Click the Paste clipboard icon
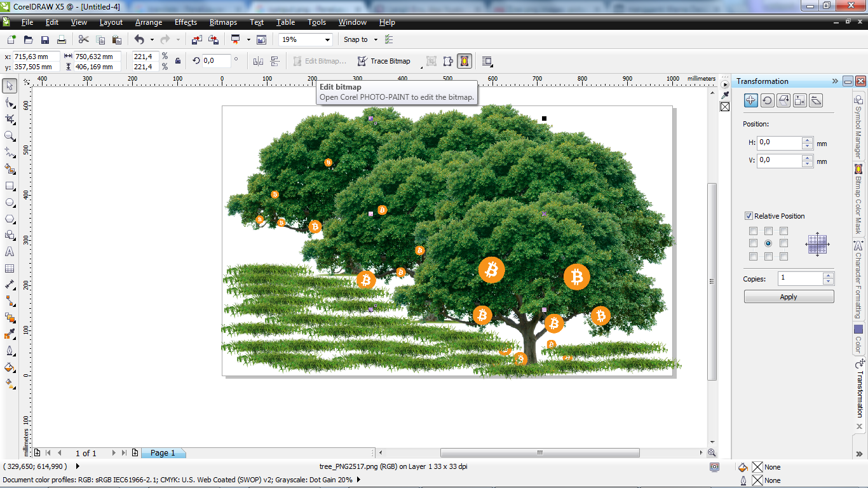This screenshot has height=488, width=868. 117,39
